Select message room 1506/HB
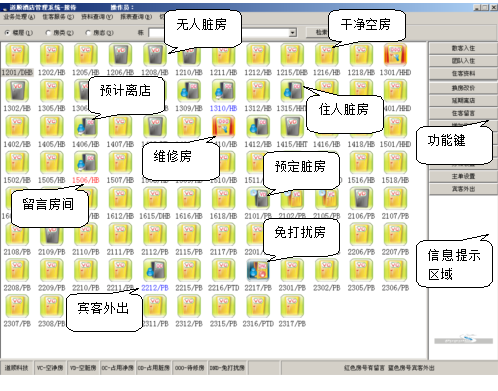The width and height of the screenshot is (498, 391). coord(86,163)
